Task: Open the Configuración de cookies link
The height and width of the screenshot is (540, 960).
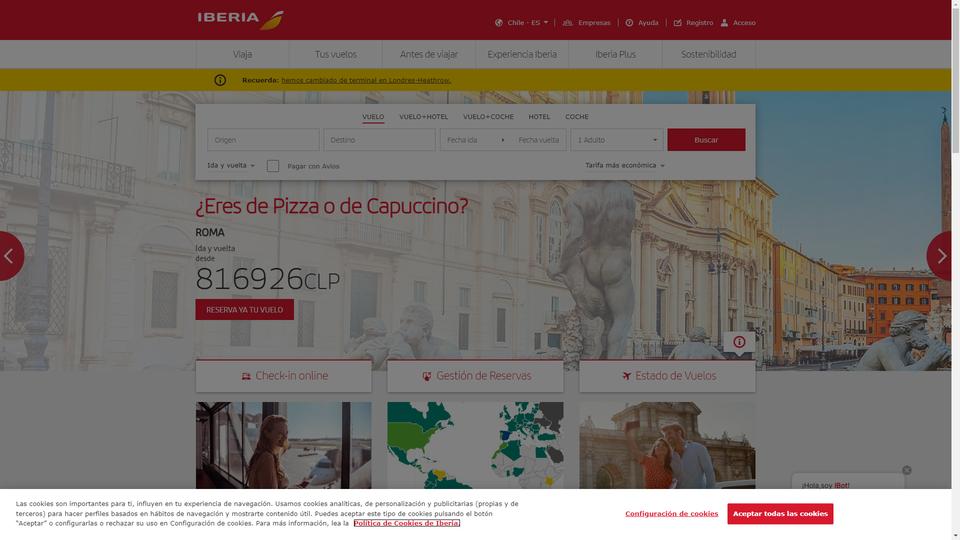Action: click(672, 514)
